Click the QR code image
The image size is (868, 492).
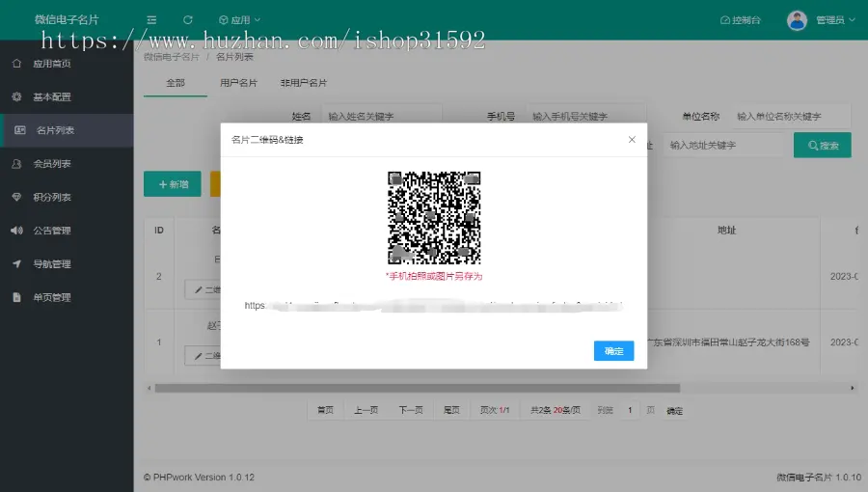tap(434, 217)
